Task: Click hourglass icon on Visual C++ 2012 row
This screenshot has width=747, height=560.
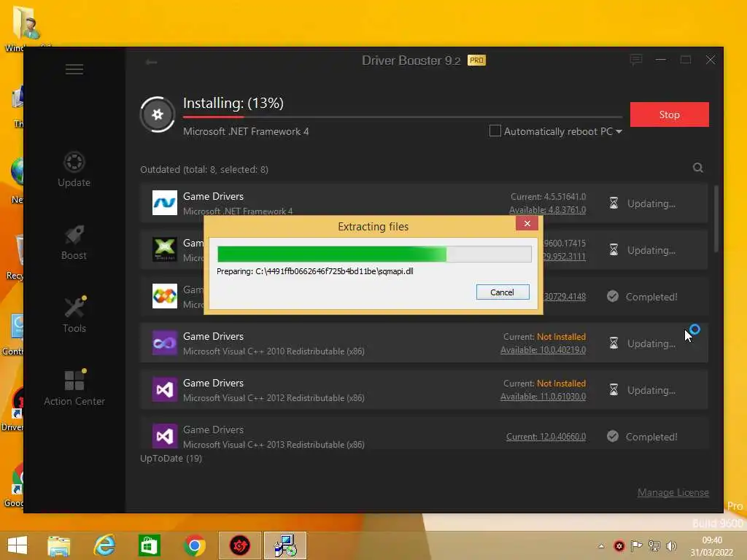Action: tap(614, 390)
